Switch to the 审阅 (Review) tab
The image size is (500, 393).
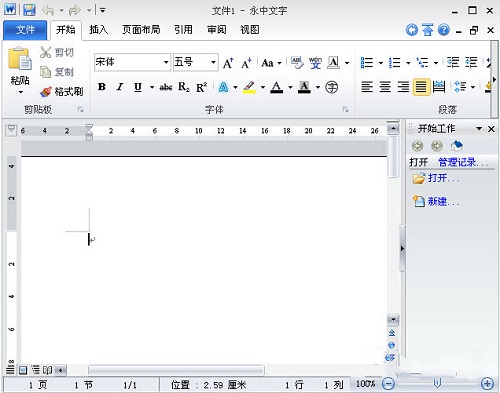tap(217, 30)
